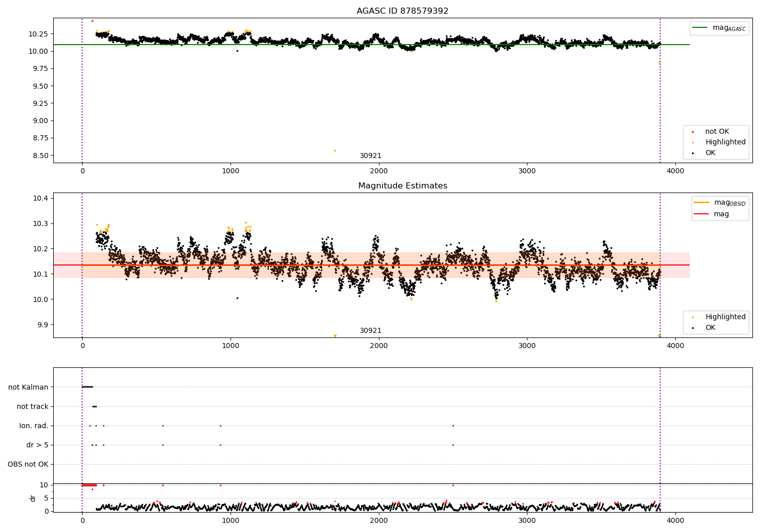Click the 10.1 y-axis tick label

click(x=41, y=274)
